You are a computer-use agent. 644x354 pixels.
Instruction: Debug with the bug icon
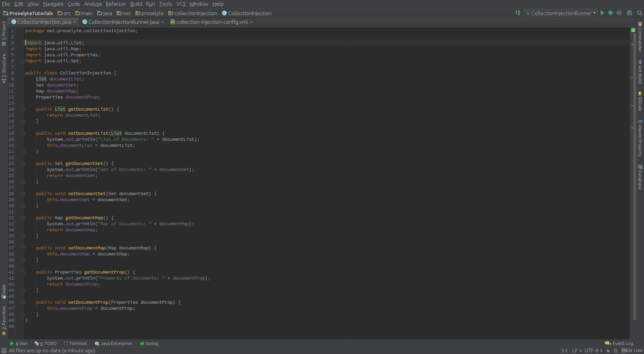tap(610, 13)
